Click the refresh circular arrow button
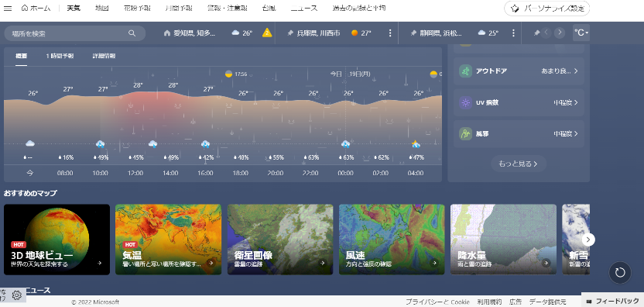The image size is (644, 307). click(x=620, y=272)
